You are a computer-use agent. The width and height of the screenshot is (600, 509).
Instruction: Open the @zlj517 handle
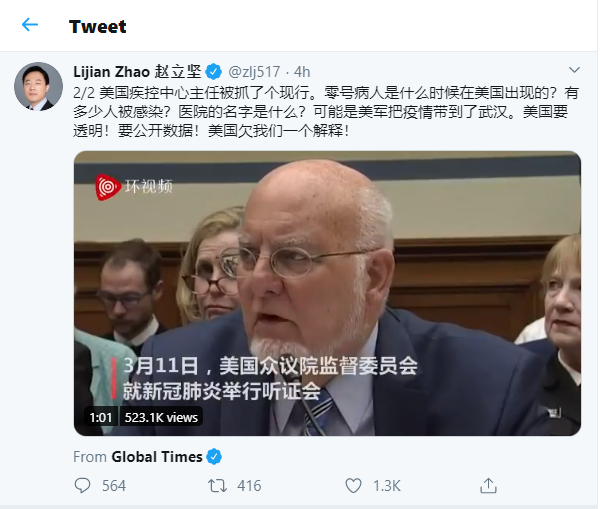point(254,72)
